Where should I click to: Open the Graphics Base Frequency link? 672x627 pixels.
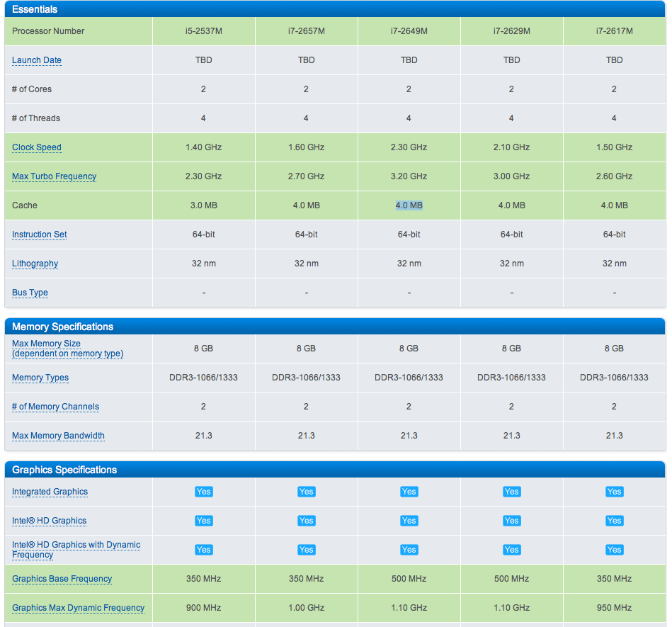[x=62, y=579]
